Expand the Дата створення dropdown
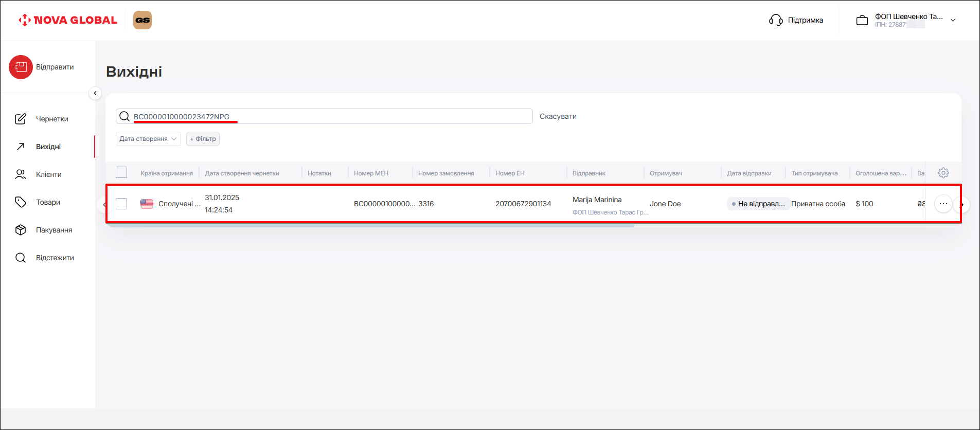Screen dimensions: 980x430 click(148, 139)
